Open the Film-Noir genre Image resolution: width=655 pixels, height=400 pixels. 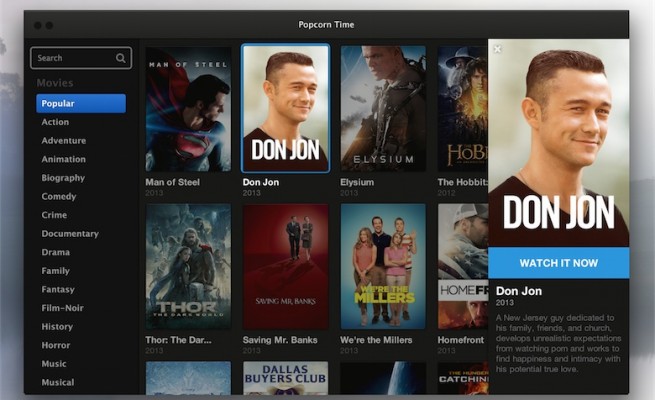pyautogui.click(x=63, y=308)
